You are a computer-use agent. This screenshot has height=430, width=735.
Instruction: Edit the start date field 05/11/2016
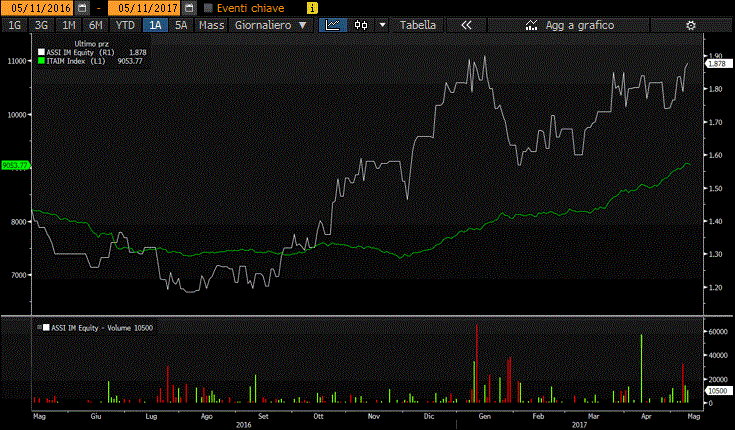coord(39,7)
